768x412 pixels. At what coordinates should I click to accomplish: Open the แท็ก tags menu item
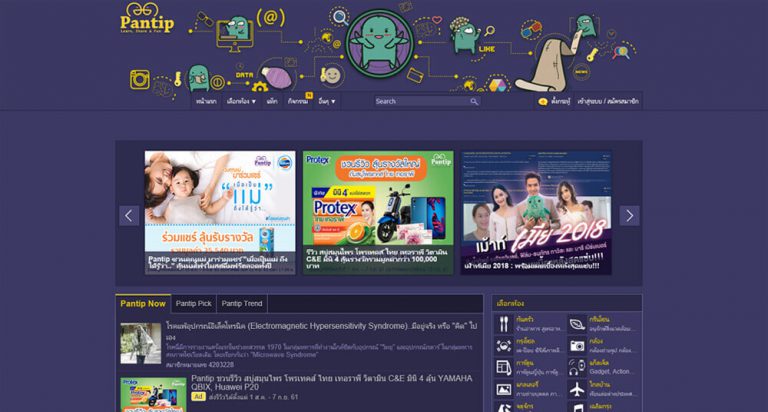[272, 101]
